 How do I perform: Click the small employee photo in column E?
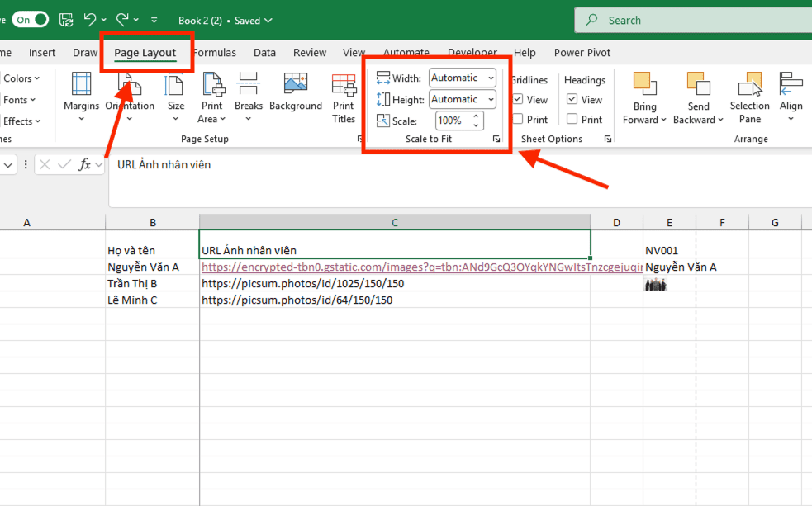pos(655,284)
